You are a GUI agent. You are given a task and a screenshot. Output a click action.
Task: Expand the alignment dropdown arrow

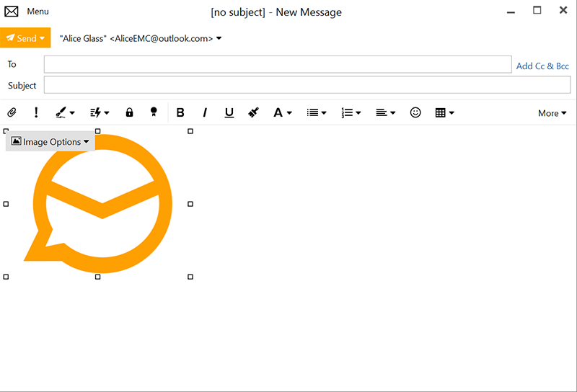point(392,113)
